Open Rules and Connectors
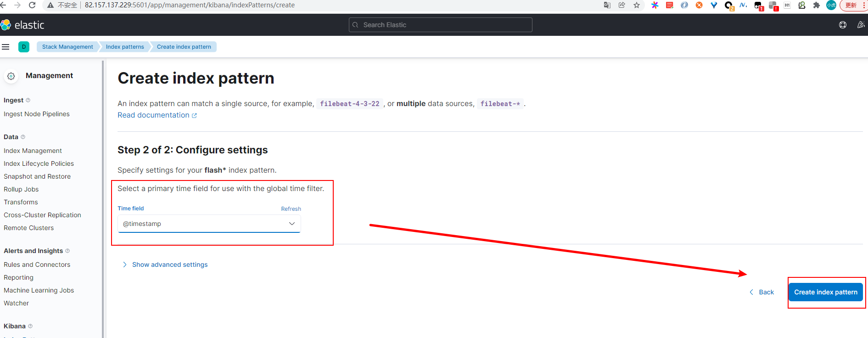 pyautogui.click(x=37, y=265)
